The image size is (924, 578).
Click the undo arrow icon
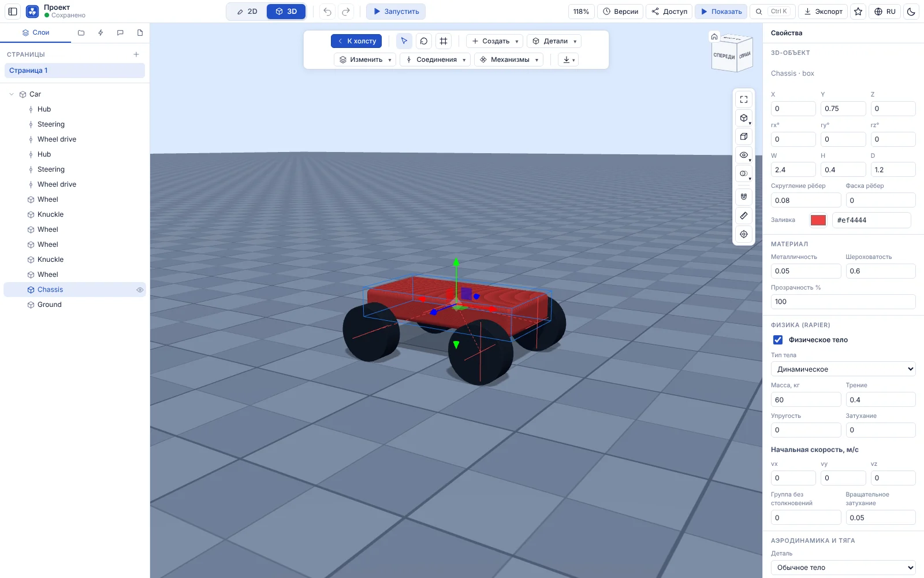[x=327, y=12]
